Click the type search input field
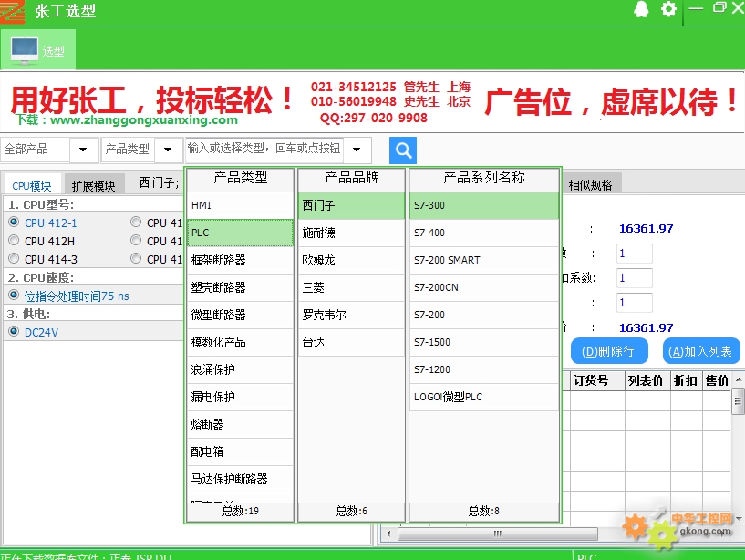 (264, 150)
